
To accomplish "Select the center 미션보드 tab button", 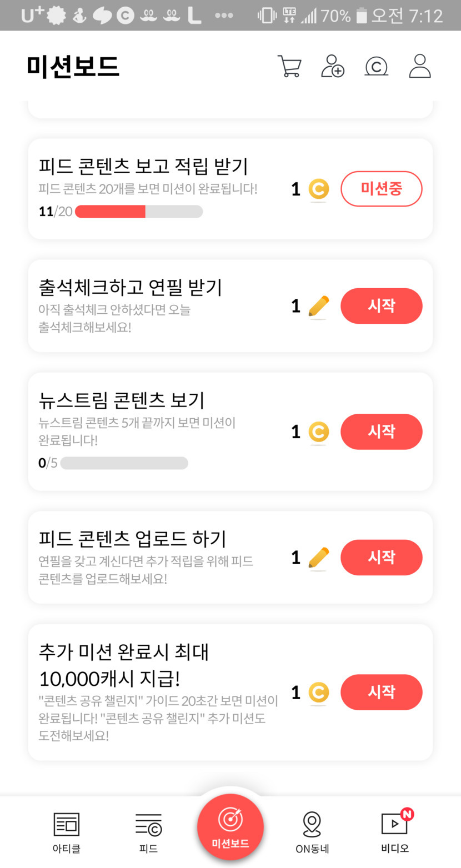I will (x=230, y=827).
